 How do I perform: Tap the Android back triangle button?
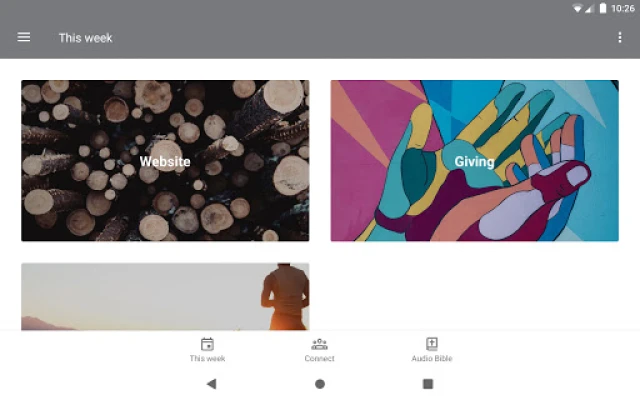[211, 384]
